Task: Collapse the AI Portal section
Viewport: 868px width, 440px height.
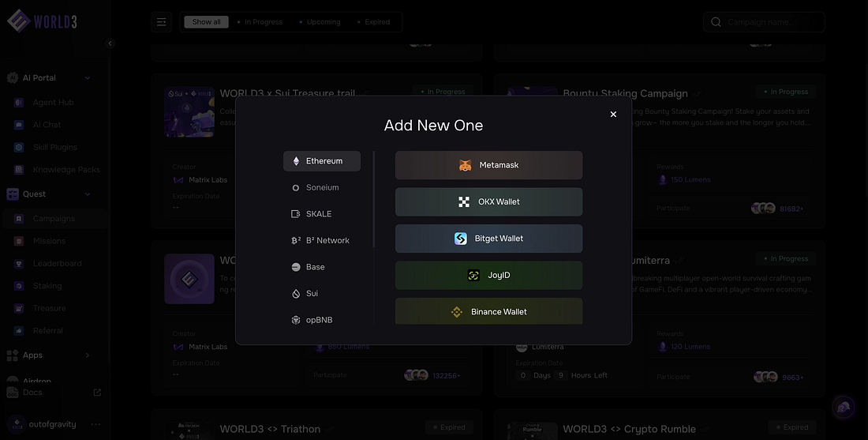Action: pyautogui.click(x=88, y=78)
